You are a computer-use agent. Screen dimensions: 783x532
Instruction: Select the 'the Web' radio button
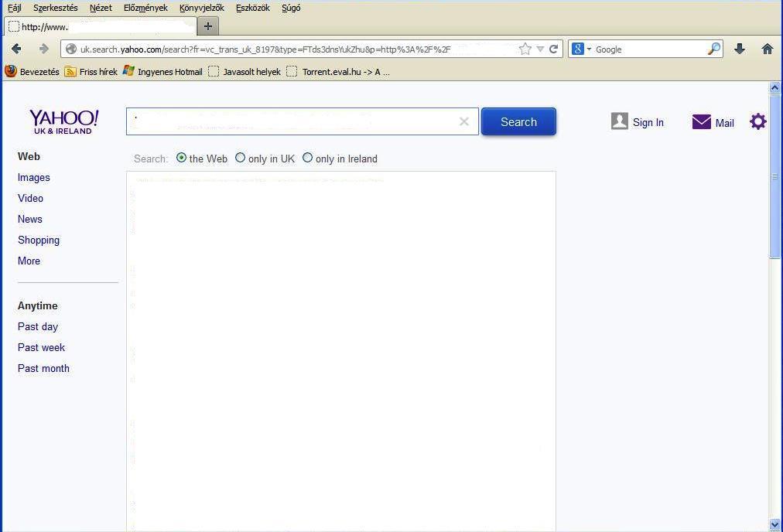click(181, 158)
